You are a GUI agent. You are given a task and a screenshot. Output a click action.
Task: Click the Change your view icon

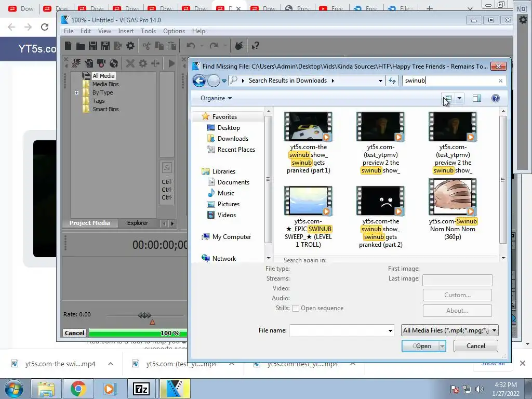(448, 98)
